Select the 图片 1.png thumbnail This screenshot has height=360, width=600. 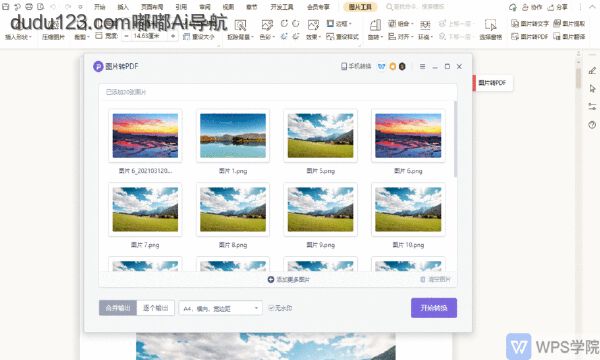click(x=233, y=136)
